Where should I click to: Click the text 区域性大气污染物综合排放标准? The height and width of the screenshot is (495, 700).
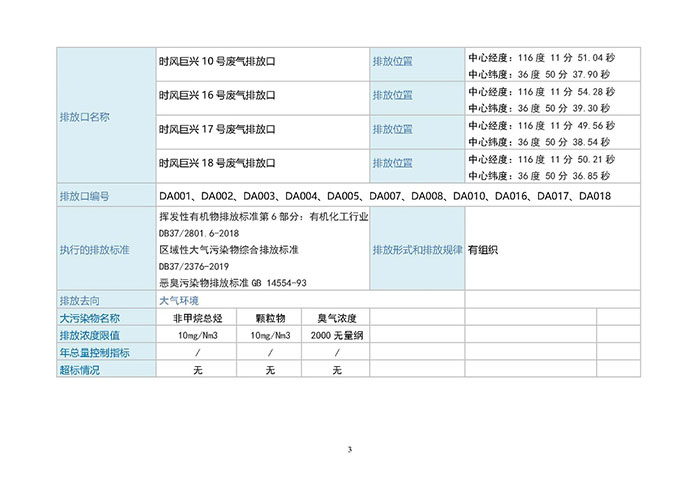(x=229, y=250)
